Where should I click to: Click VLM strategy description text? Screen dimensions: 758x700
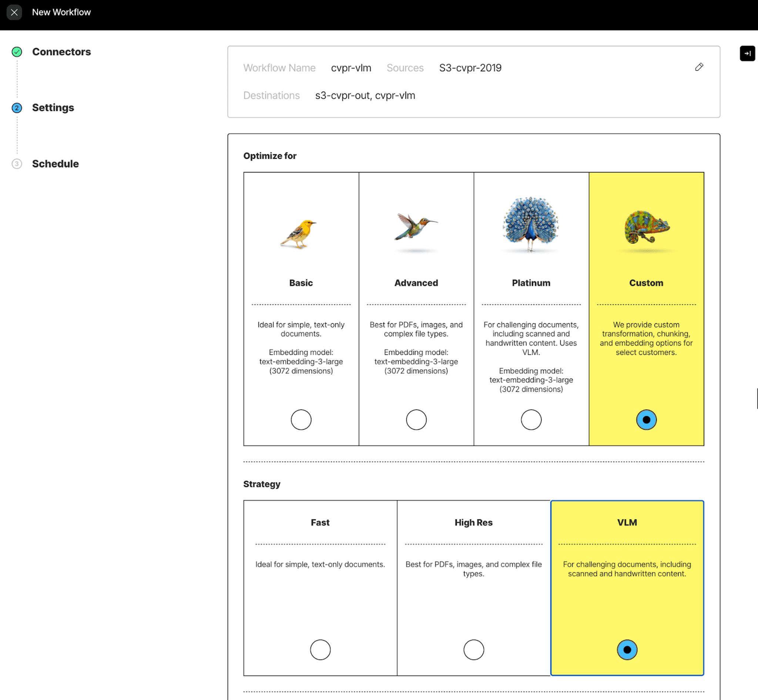(627, 569)
